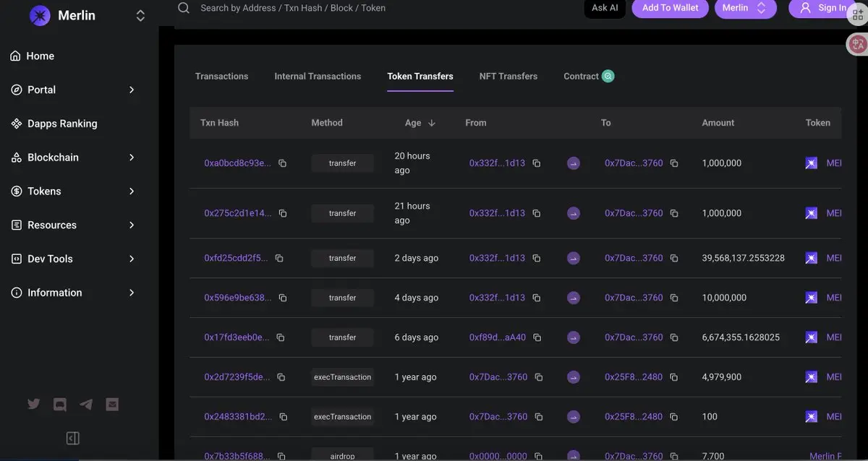This screenshot has height=461, width=868.
Task: Open sender address 0xf89d...aA40
Action: pyautogui.click(x=498, y=337)
